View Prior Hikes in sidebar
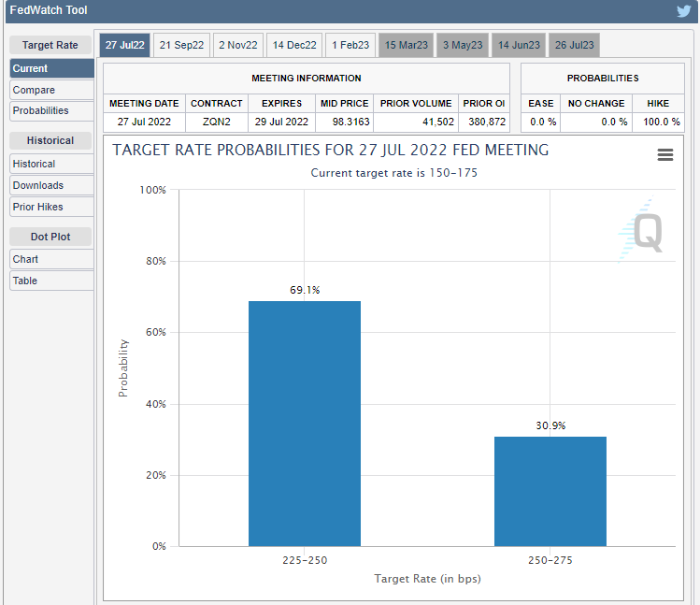This screenshot has width=700, height=605. (51, 207)
